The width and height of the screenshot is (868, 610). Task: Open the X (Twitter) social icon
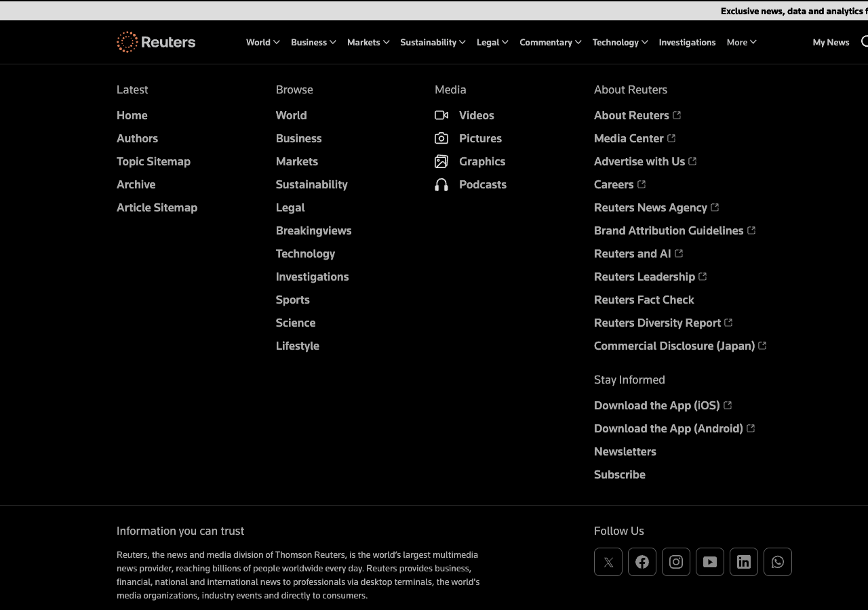point(608,562)
